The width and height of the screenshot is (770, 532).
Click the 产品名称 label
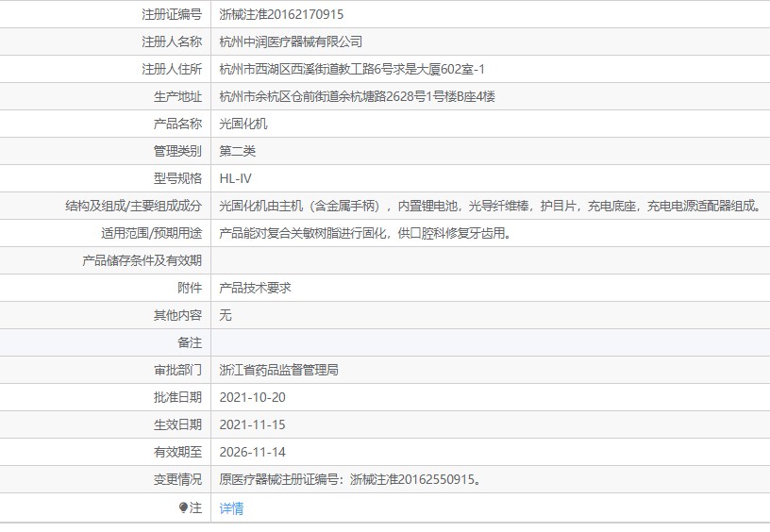tap(177, 124)
